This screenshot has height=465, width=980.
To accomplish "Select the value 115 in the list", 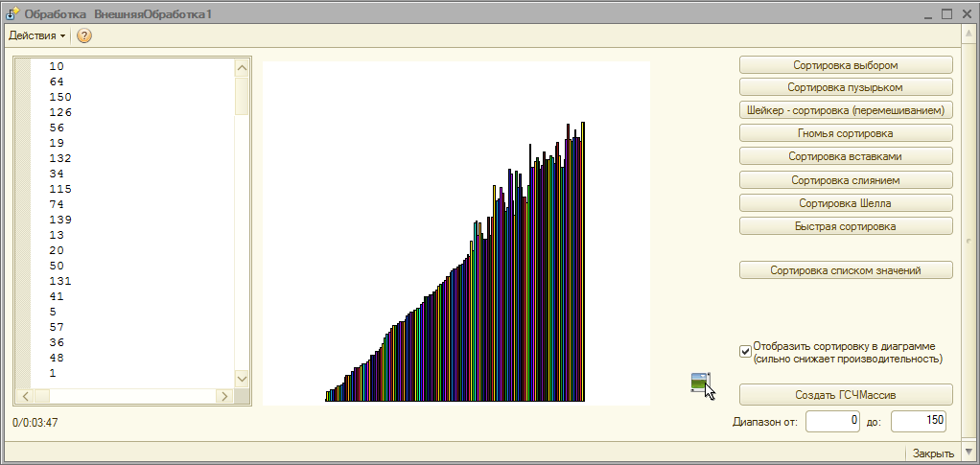I will point(60,189).
